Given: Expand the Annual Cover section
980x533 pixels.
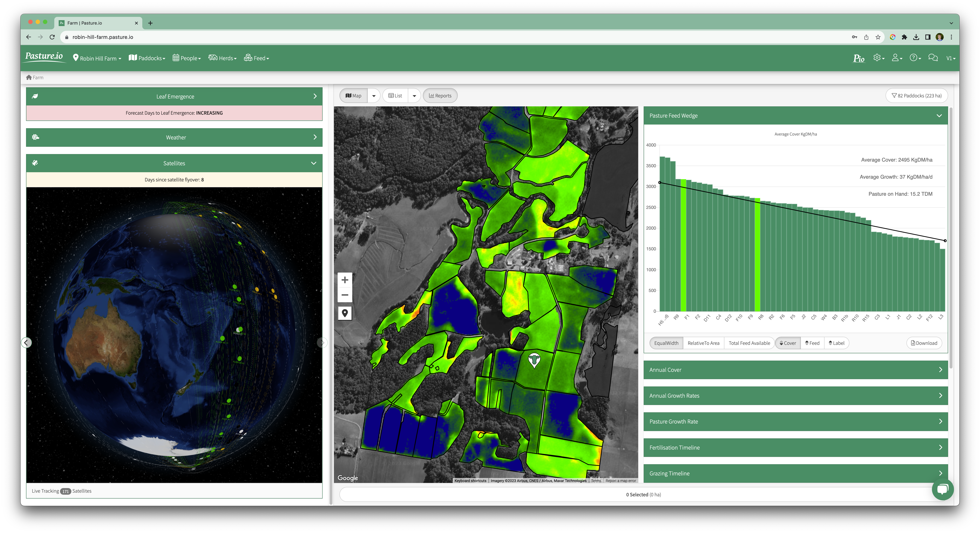Looking at the screenshot, I should pos(796,370).
